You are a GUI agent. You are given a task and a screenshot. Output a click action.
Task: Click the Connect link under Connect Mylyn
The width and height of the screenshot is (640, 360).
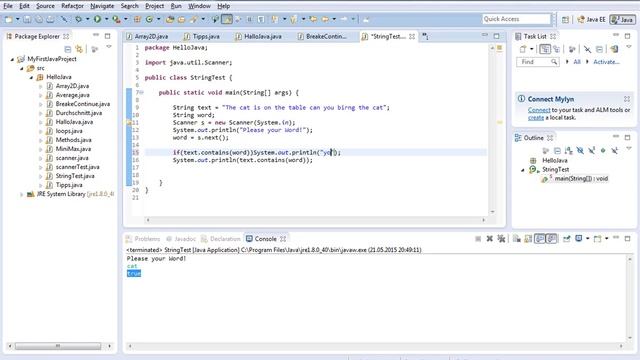[539, 110]
